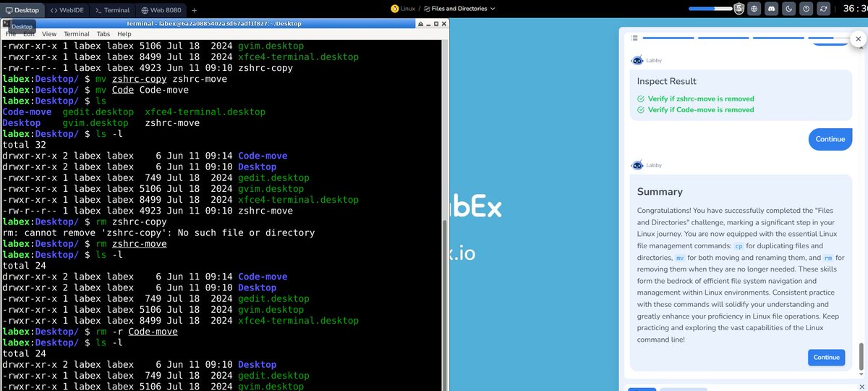Click the Inspect Result heading

tap(667, 81)
